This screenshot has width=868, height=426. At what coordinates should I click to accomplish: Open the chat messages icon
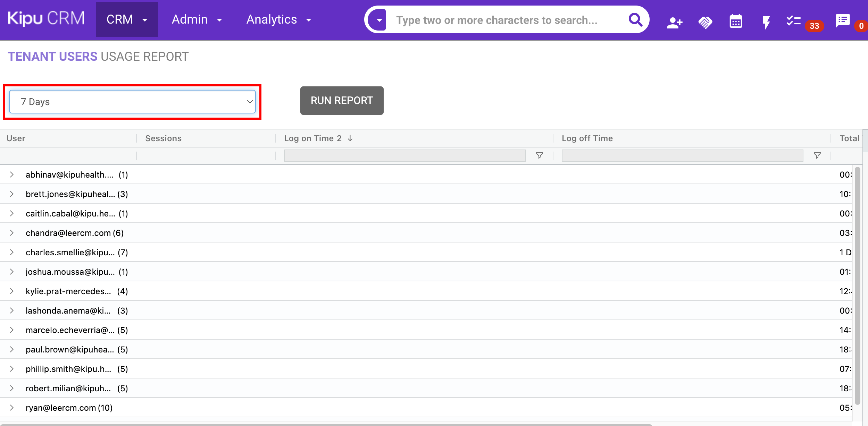click(x=843, y=21)
